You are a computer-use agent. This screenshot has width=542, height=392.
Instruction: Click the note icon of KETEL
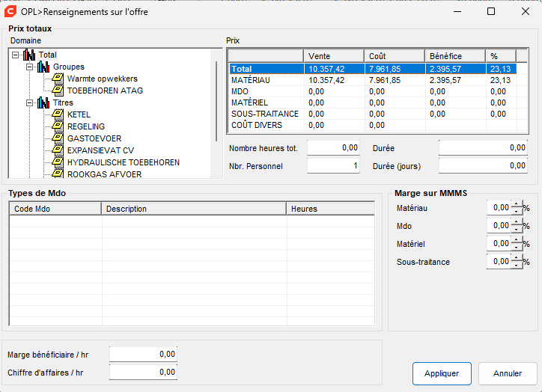pyautogui.click(x=58, y=114)
